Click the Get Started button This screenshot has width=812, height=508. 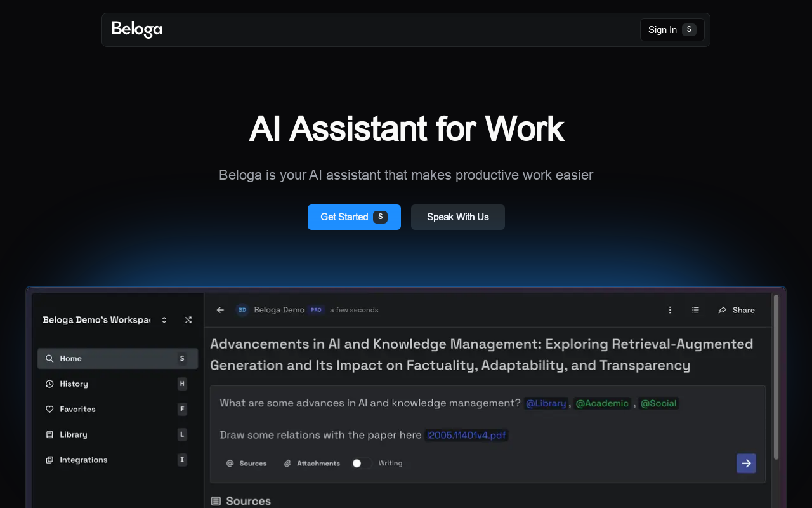pos(354,217)
